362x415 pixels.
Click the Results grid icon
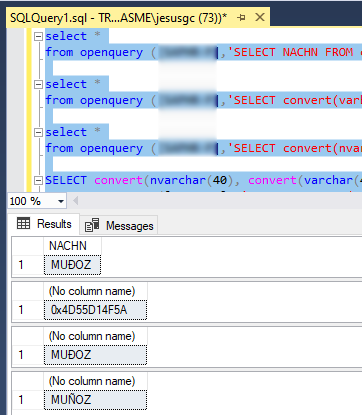pos(23,223)
